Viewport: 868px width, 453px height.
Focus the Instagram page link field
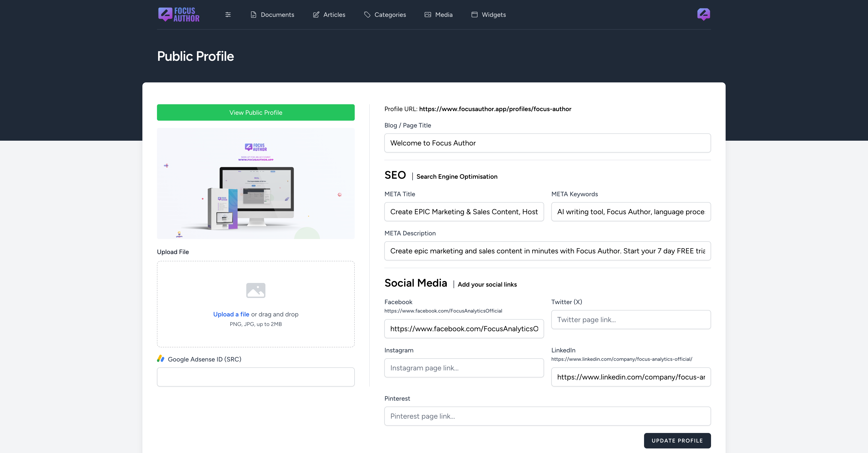pyautogui.click(x=464, y=368)
